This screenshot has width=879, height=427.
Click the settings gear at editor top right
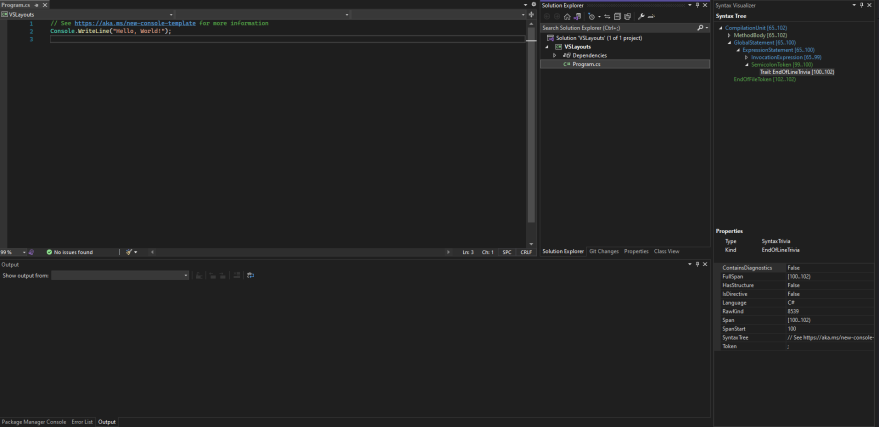[x=534, y=5]
